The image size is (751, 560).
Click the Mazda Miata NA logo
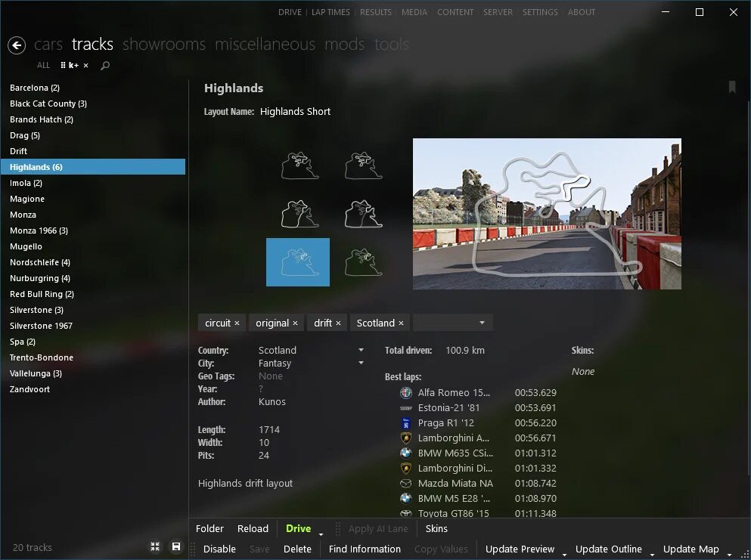point(405,484)
